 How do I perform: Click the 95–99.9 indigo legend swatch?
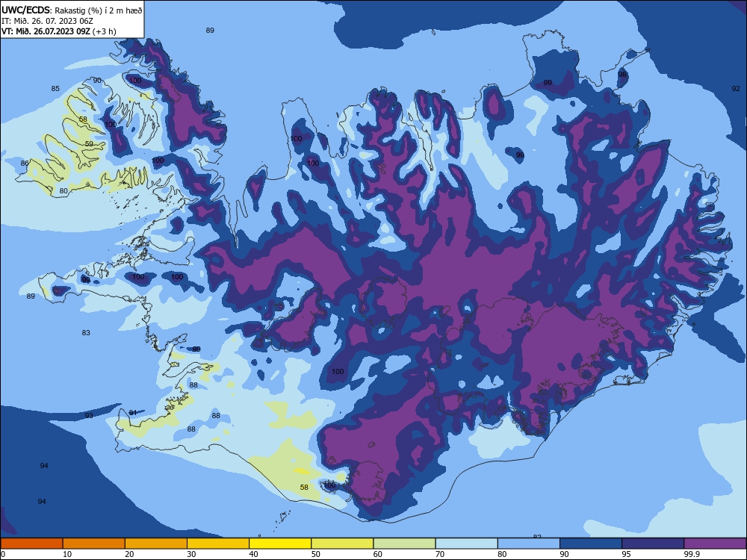click(653, 544)
